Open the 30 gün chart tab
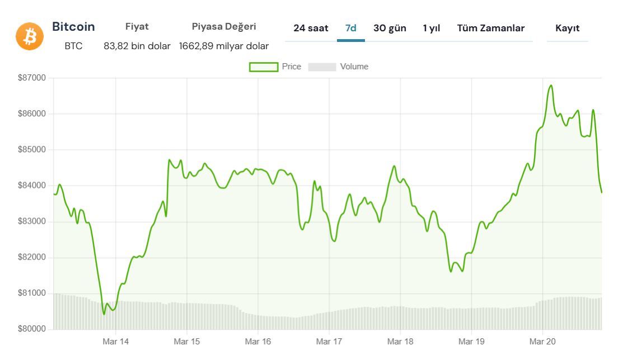 coord(390,29)
